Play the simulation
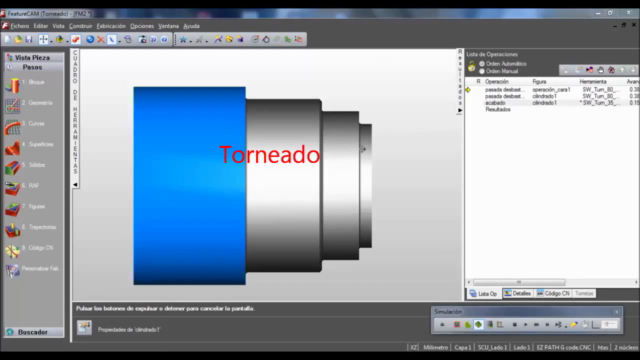The image size is (640, 360). tap(526, 325)
